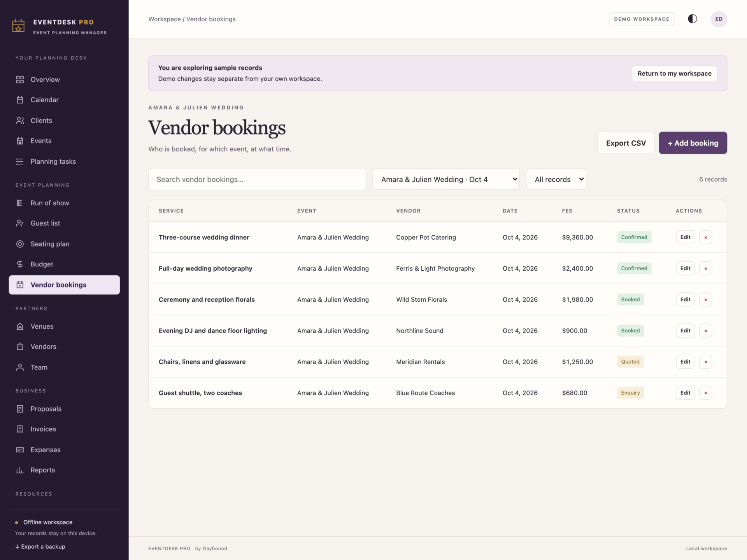Click the Enquiry status badge for Blue Route Coaches
747x560 pixels.
[x=630, y=393]
